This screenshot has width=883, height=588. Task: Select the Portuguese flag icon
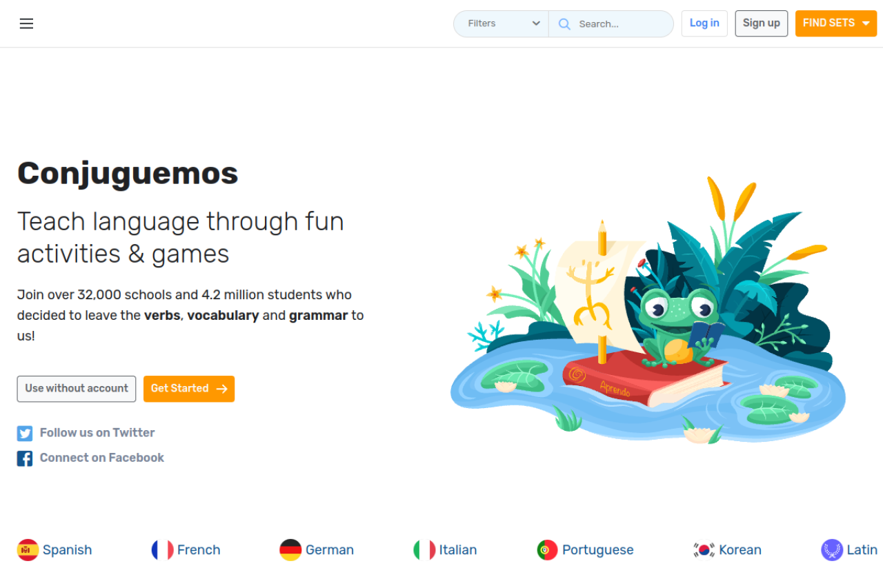[x=547, y=550]
